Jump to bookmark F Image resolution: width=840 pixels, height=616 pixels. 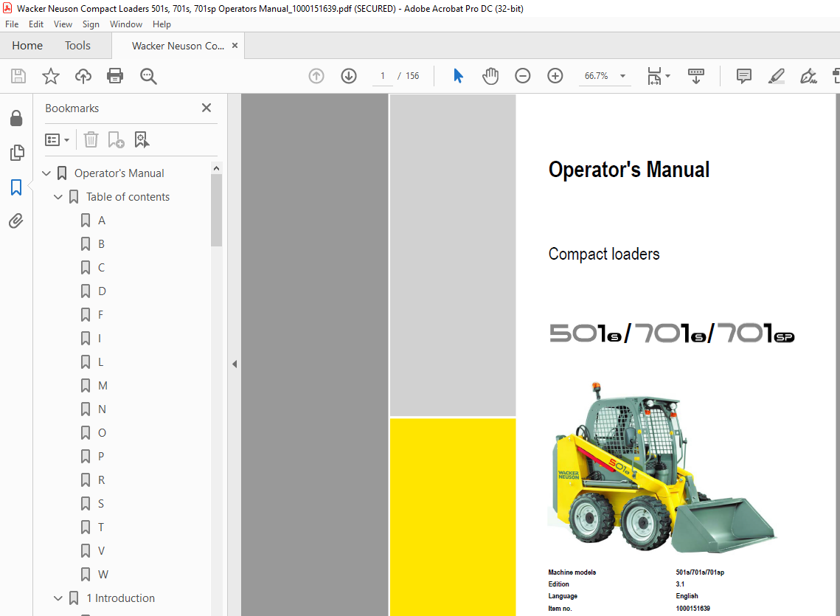click(x=101, y=315)
